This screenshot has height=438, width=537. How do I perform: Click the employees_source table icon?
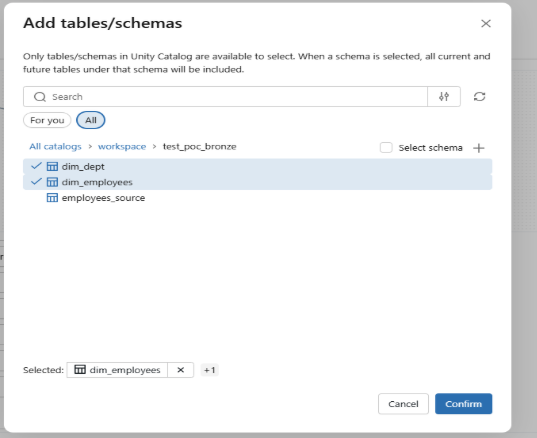(52, 198)
